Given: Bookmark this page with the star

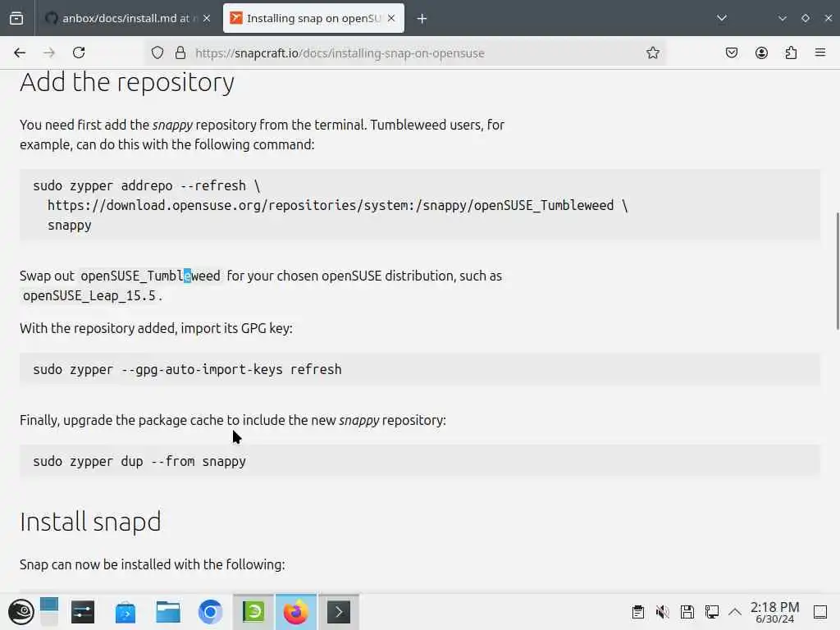Looking at the screenshot, I should point(652,52).
